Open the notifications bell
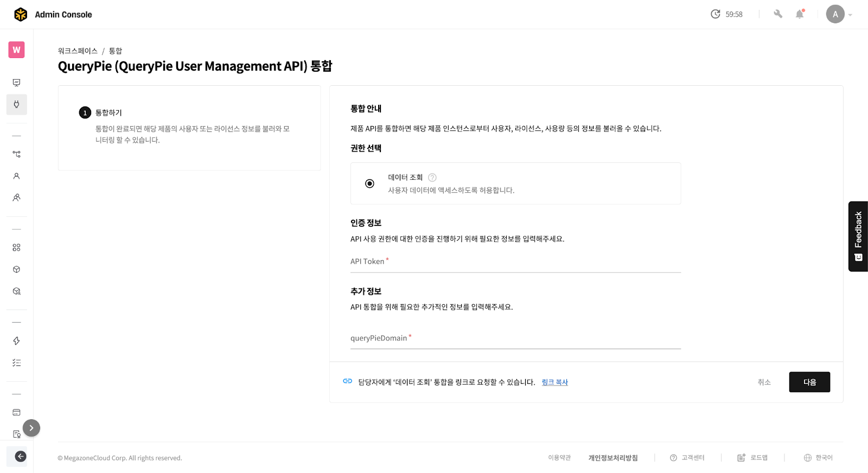This screenshot has width=868, height=473. pyautogui.click(x=800, y=14)
